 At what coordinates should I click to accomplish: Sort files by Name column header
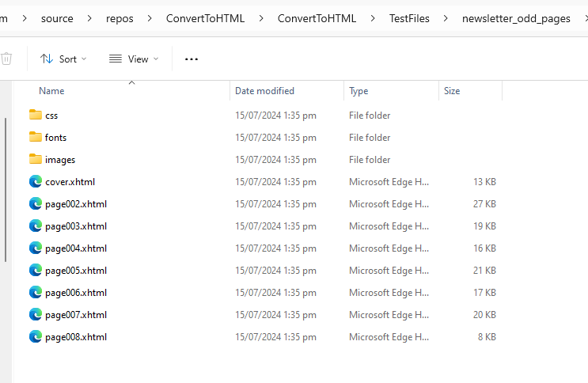coord(51,91)
